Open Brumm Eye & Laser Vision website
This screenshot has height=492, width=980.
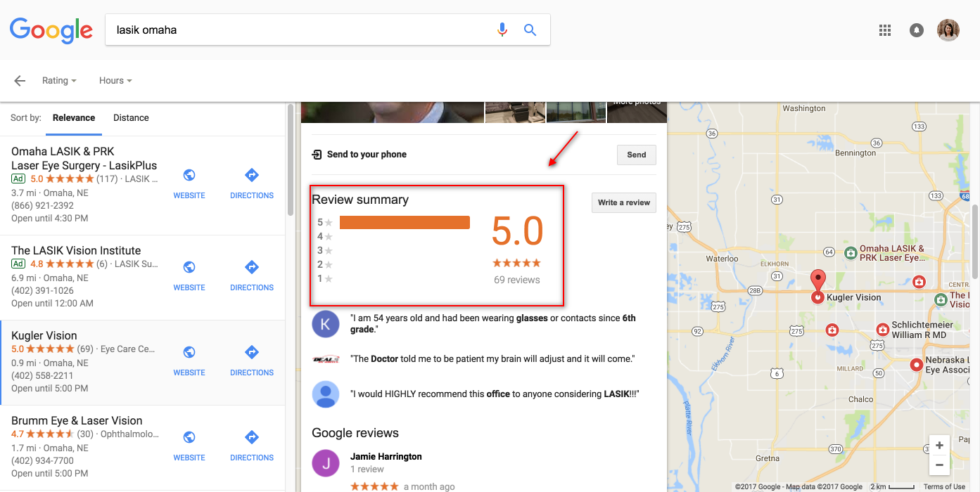pos(189,446)
